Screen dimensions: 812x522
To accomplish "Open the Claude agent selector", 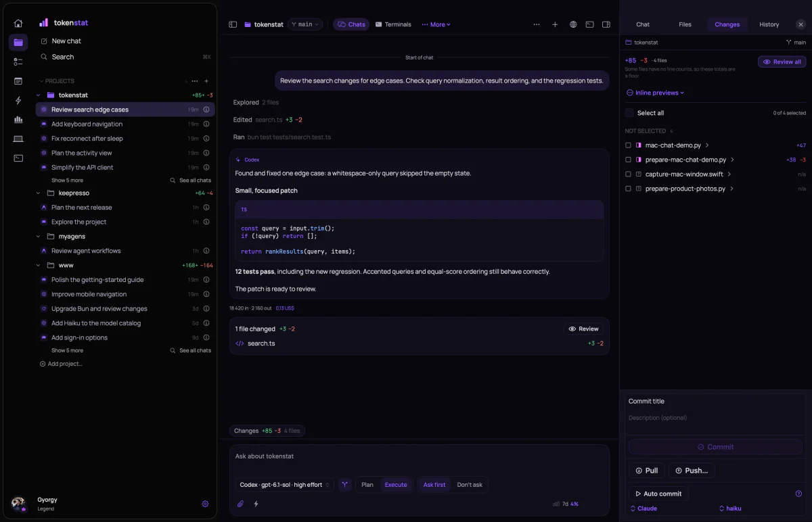I will click(x=644, y=508).
